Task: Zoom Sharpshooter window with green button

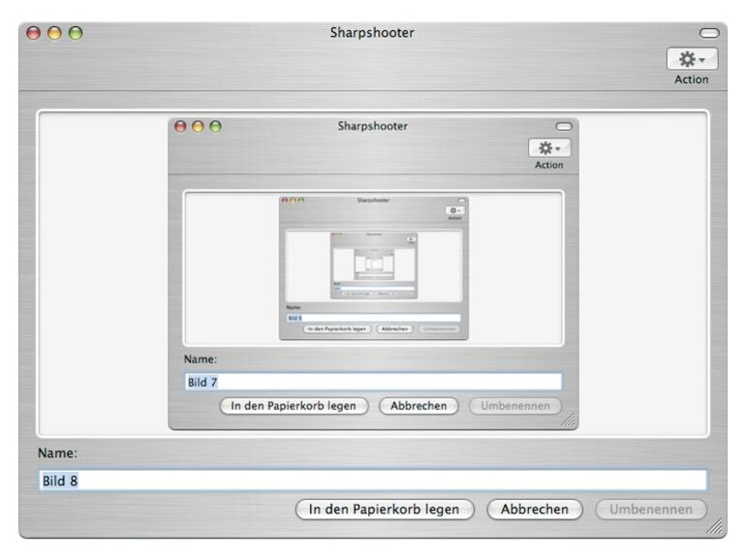Action: (x=76, y=33)
